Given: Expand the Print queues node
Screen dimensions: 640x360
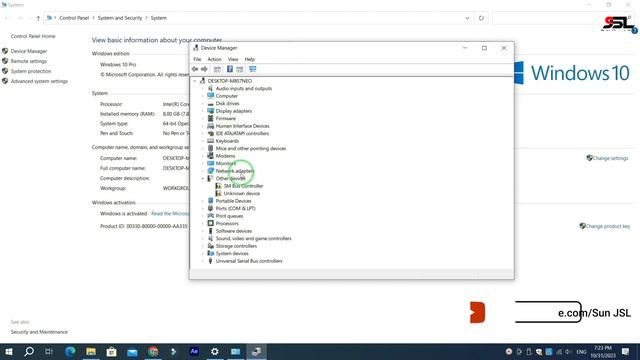Looking at the screenshot, I should pyautogui.click(x=203, y=216).
